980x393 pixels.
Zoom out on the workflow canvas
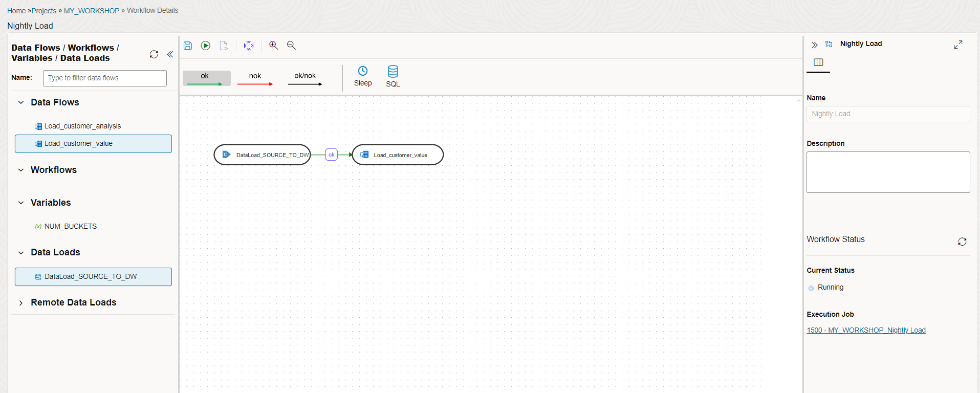tap(291, 46)
